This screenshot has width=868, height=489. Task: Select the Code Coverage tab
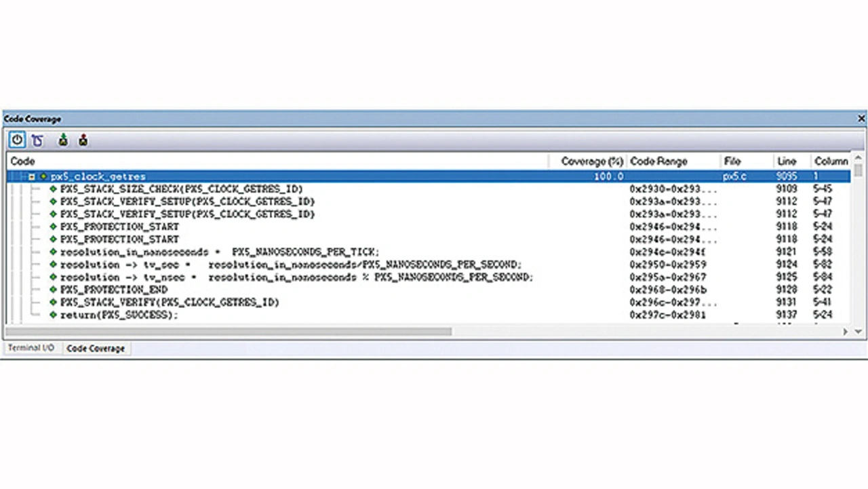(x=96, y=349)
